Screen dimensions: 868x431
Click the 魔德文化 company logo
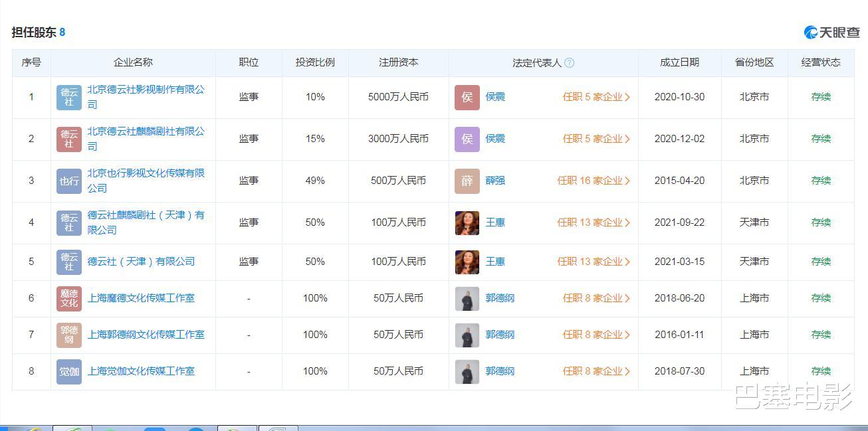tap(69, 298)
